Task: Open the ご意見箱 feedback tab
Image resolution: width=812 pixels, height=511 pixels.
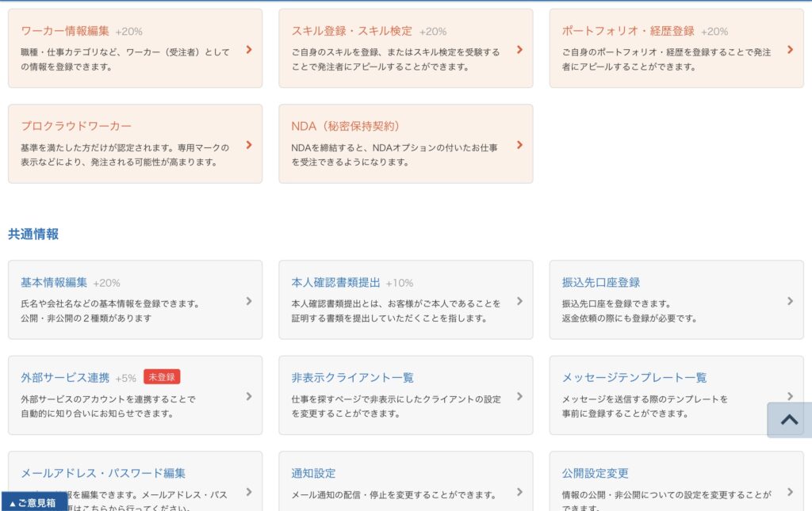Action: (x=33, y=502)
